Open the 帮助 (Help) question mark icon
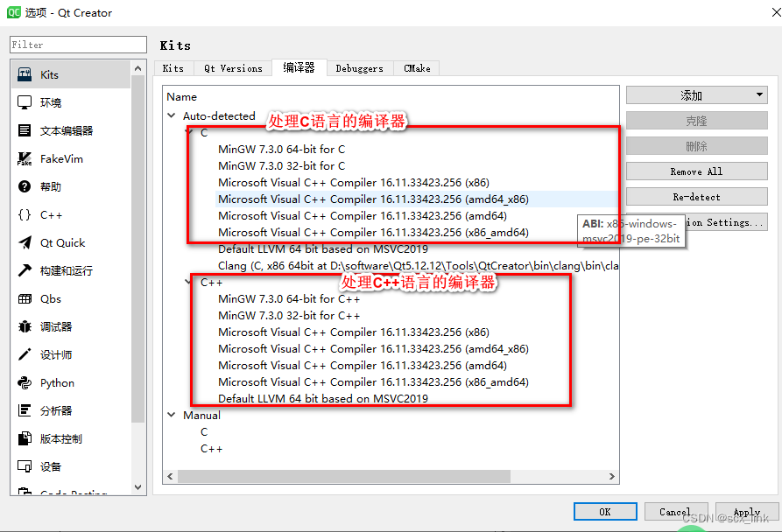 pos(25,186)
